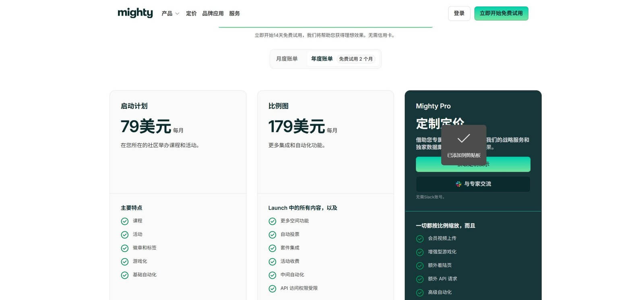
Task: Click check icon beside 课程
Action: [x=125, y=221]
